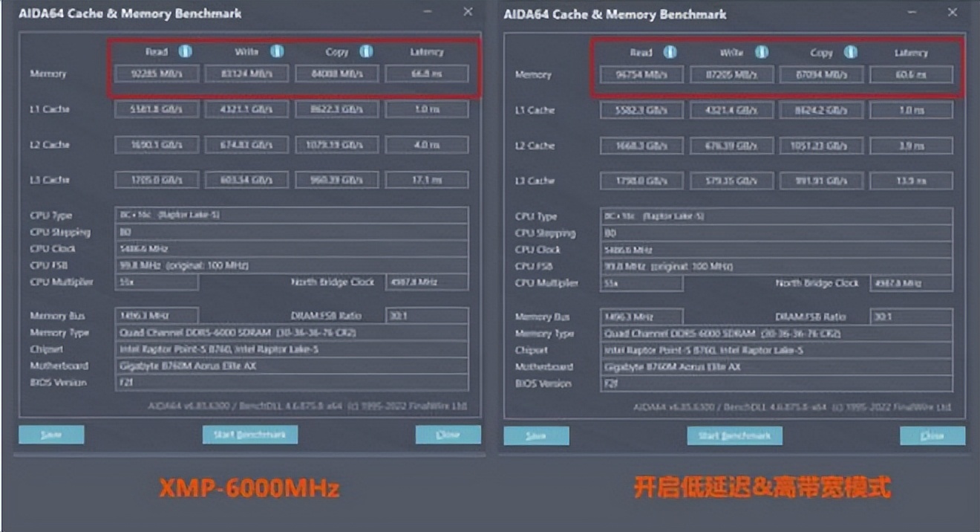Click the 1690.1 GB/s L2 read value
The width and height of the screenshot is (980, 532).
(157, 144)
